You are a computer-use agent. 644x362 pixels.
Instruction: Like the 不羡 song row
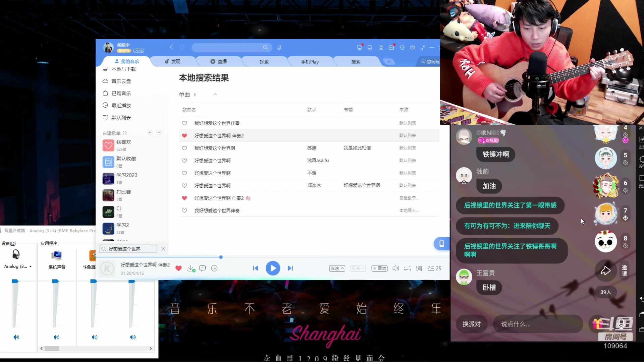184,173
